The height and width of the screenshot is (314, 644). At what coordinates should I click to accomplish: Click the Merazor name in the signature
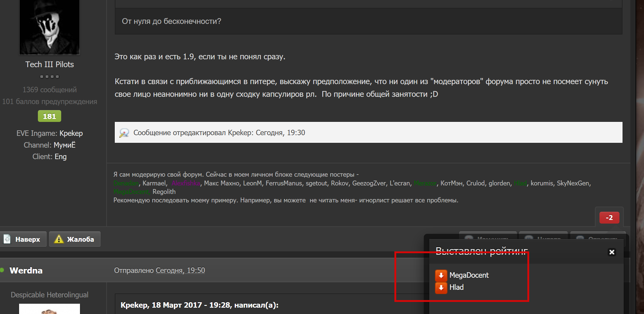(425, 183)
